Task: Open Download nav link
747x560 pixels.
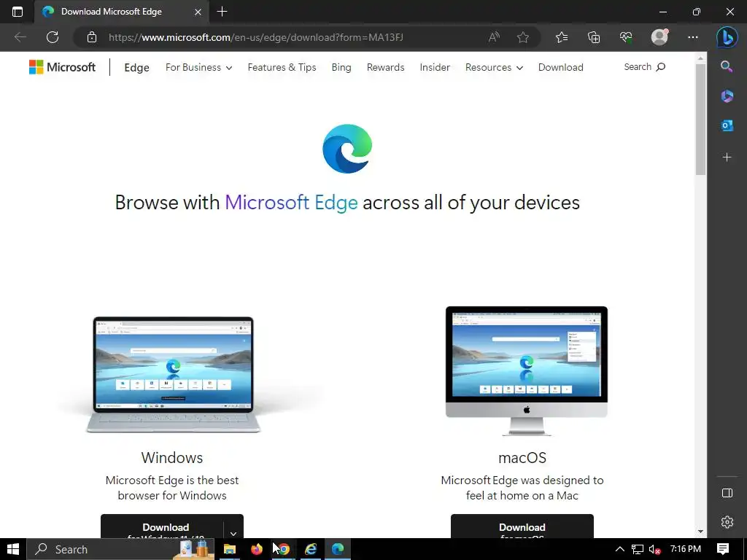Action: (x=561, y=68)
